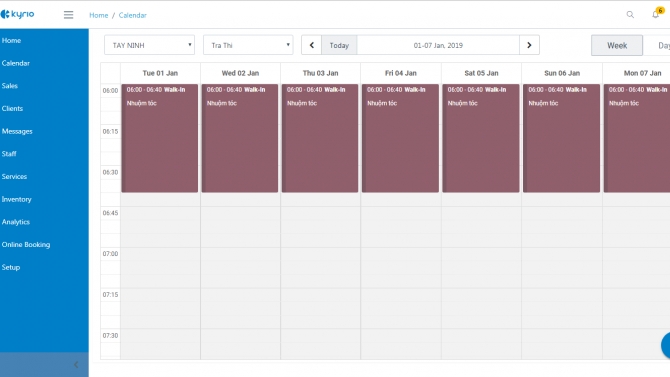Click the Wed 02 Jan column header
Image resolution: width=670 pixels, height=377 pixels.
(x=240, y=73)
